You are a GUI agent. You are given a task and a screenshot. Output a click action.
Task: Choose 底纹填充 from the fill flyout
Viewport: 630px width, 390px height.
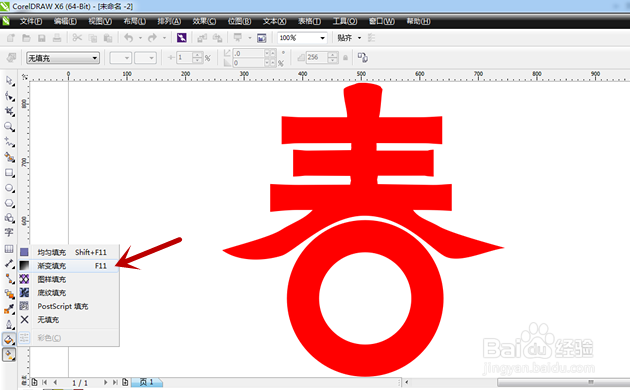coord(69,293)
